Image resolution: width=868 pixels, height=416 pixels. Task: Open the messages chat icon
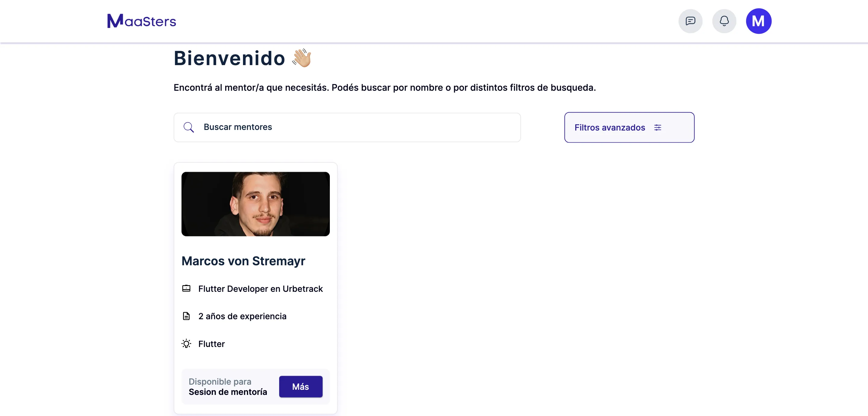point(690,21)
